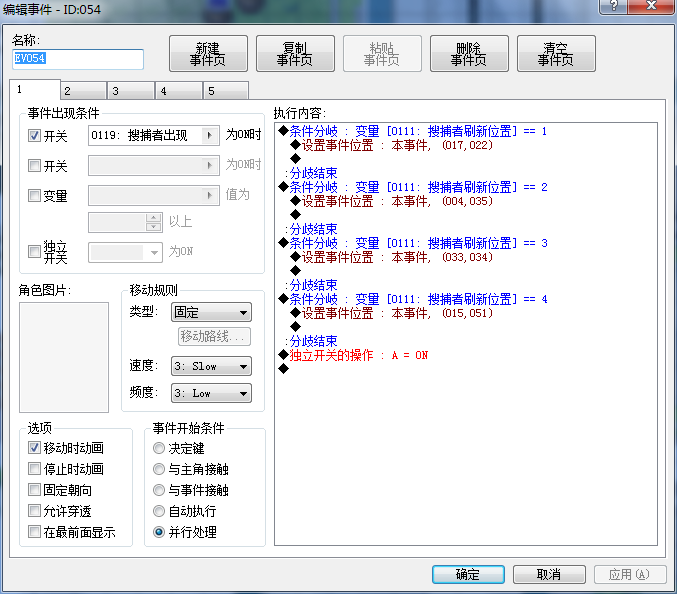
Task: Open the movement 类型 dropdown showing 固定
Action: (x=211, y=312)
